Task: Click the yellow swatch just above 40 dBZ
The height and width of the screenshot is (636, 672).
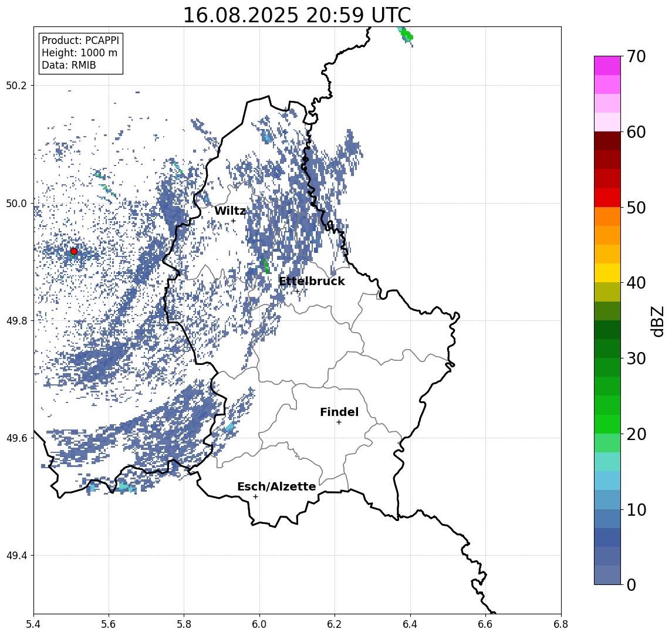Action: [x=607, y=273]
